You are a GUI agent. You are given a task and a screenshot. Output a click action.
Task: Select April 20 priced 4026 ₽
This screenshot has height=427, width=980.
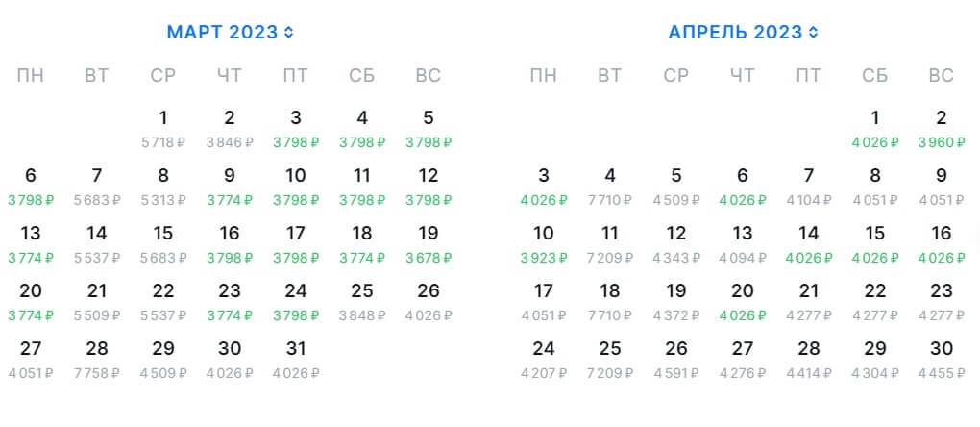click(x=743, y=301)
